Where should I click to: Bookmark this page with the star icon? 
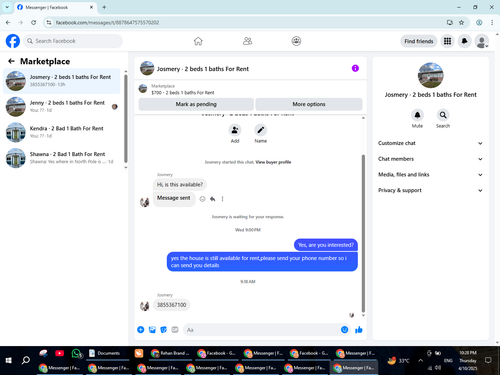coord(461,22)
